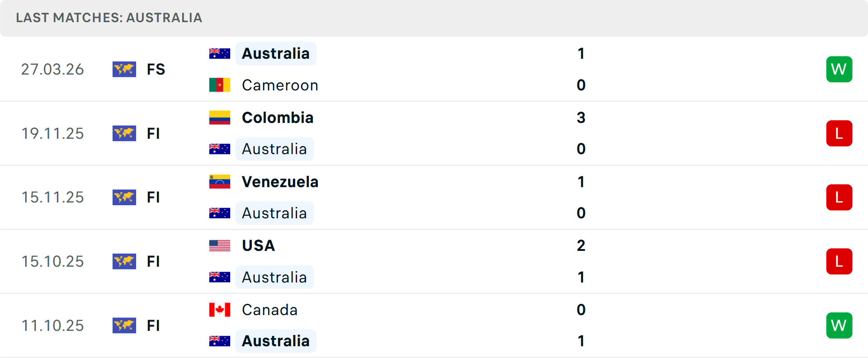Click the green W badge for the Canada match

839,325
